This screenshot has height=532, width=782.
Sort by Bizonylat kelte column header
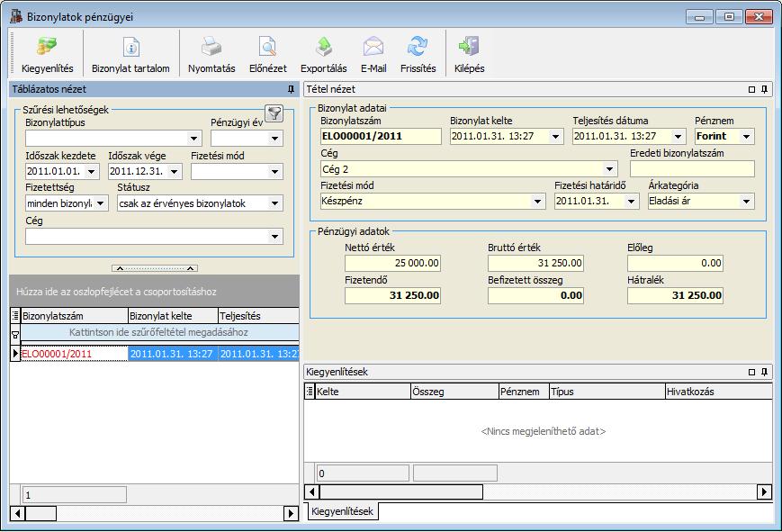173,315
